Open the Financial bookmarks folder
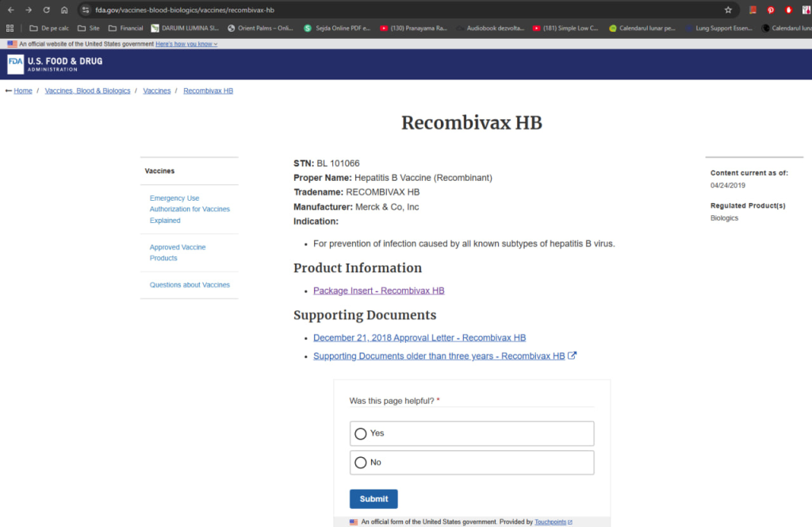 tap(125, 28)
